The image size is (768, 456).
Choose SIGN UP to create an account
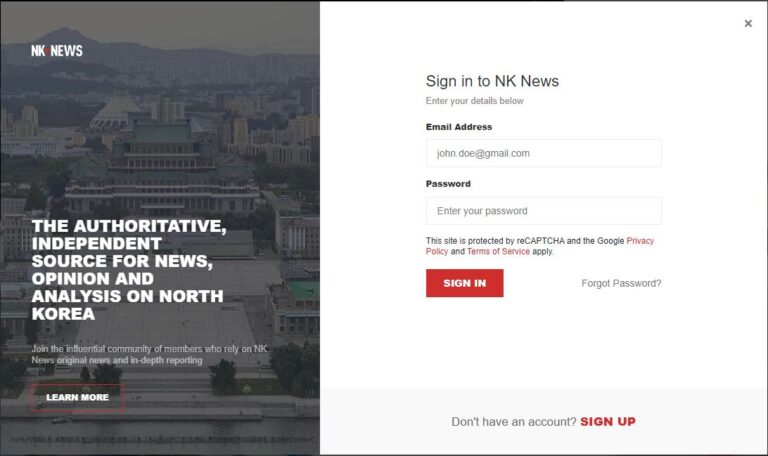pos(608,422)
